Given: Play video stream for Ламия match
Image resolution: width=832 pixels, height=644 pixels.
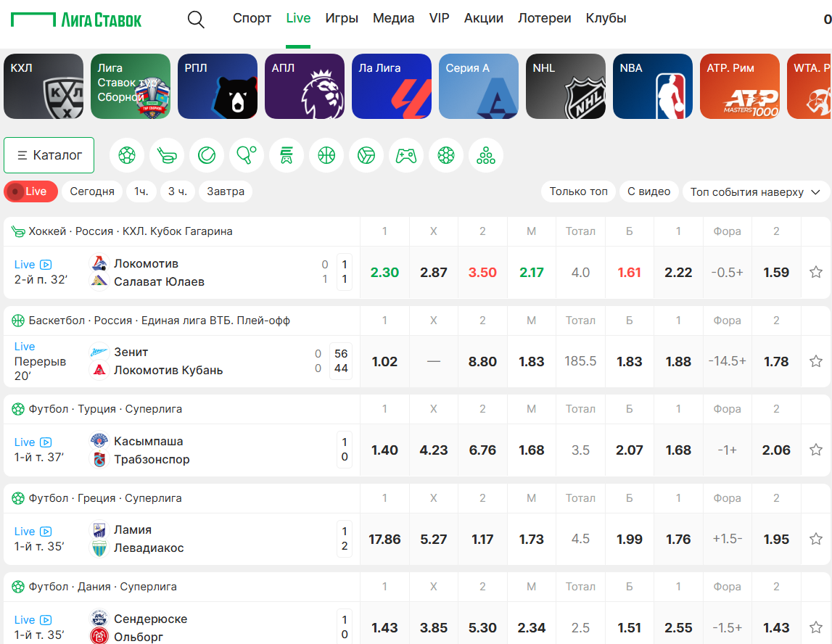Looking at the screenshot, I should click(46, 531).
